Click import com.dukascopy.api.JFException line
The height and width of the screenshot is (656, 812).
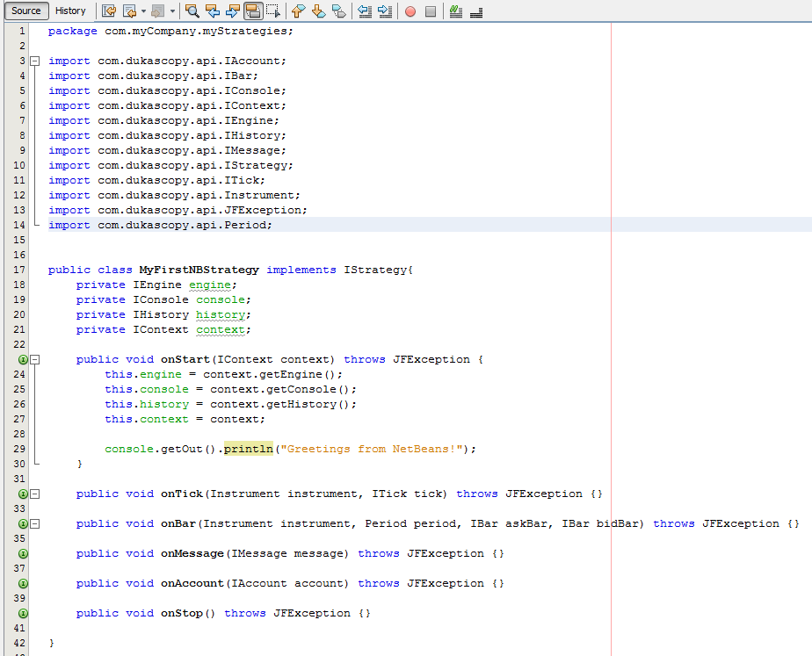coord(178,210)
